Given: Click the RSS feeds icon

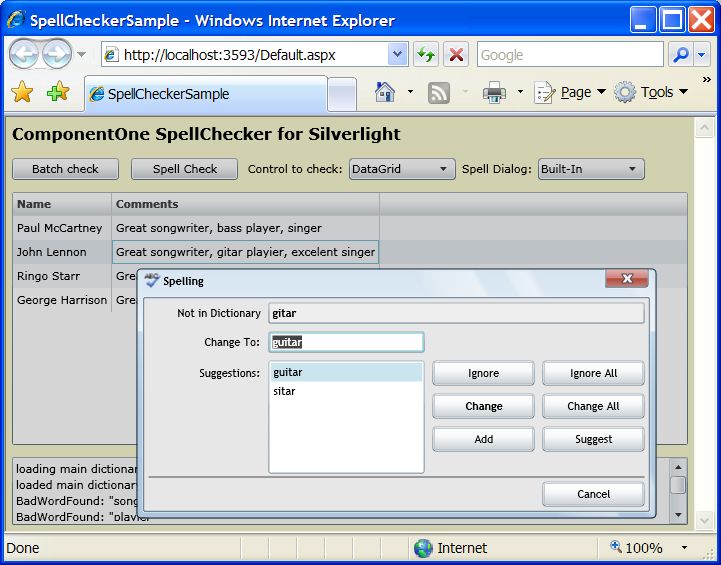Looking at the screenshot, I should (439, 93).
